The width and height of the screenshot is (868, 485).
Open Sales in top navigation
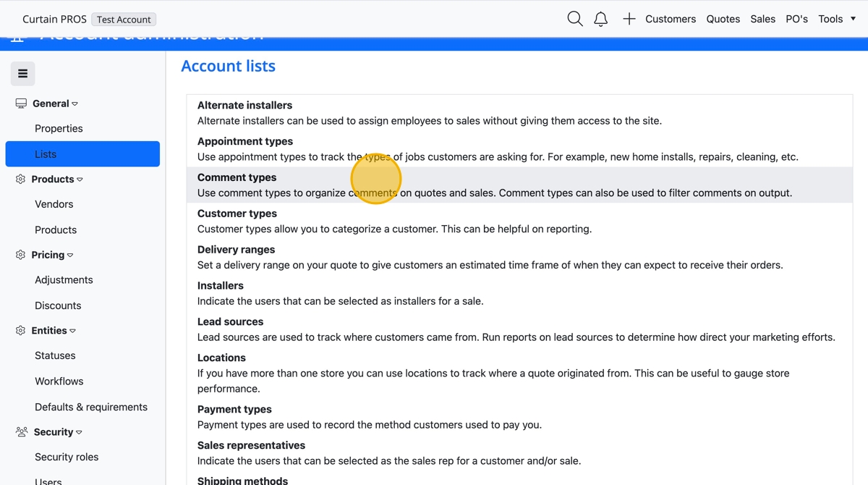tap(762, 19)
